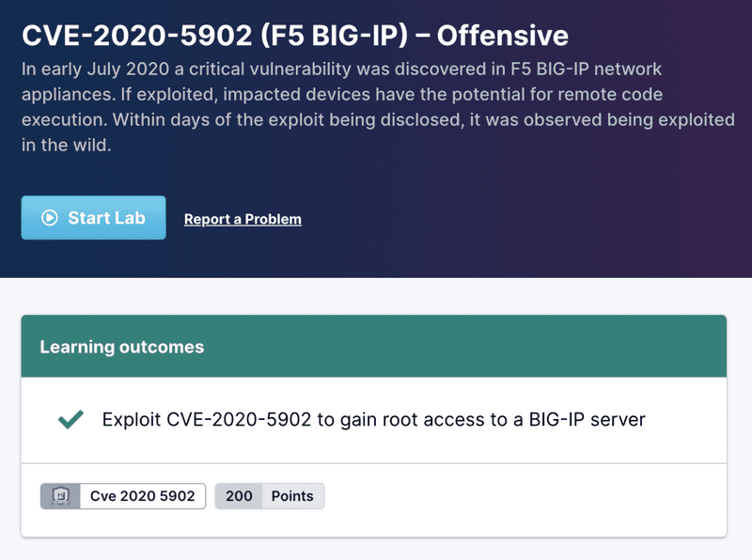Click the 200 value in points badge
This screenshot has width=752, height=560.
[x=239, y=496]
